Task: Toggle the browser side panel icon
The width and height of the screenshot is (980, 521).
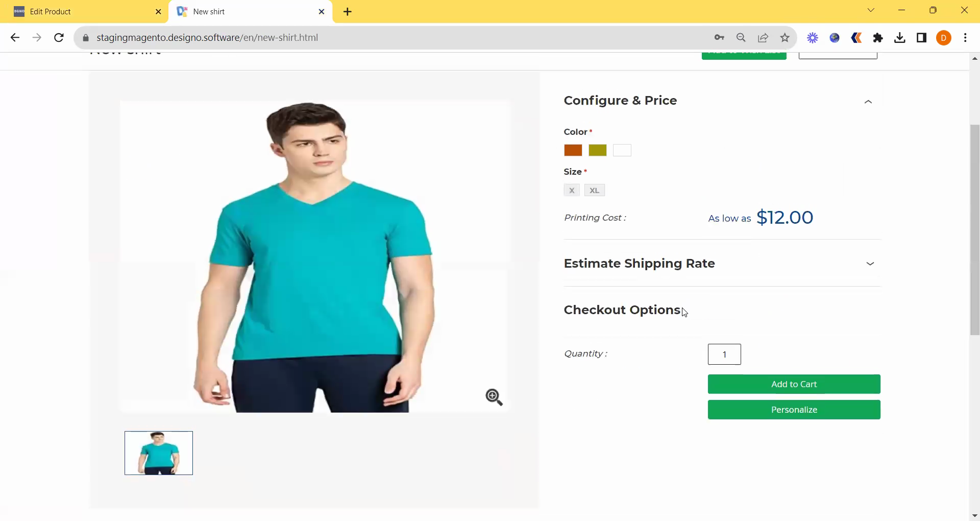Action: click(x=921, y=37)
